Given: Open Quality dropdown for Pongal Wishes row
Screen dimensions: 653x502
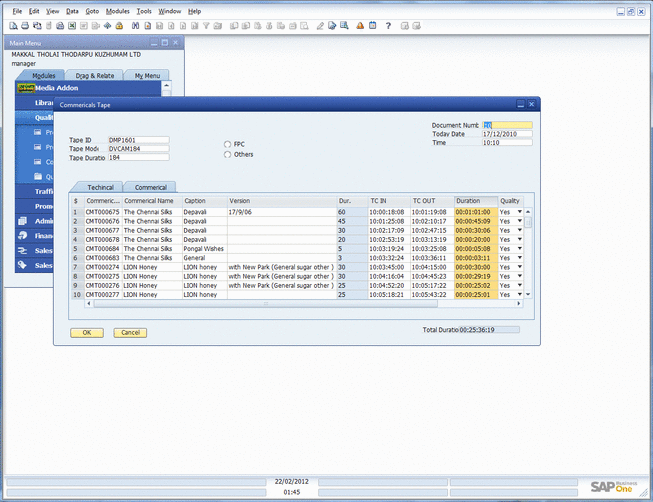Looking at the screenshot, I should pyautogui.click(x=519, y=249).
